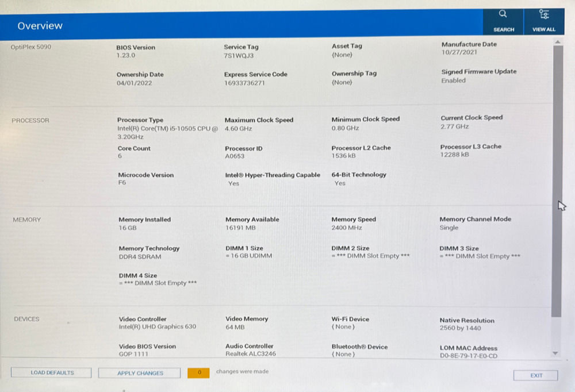Select Memory Technology DDR4 SDRAM
This screenshot has width=575, height=392.
tap(140, 257)
